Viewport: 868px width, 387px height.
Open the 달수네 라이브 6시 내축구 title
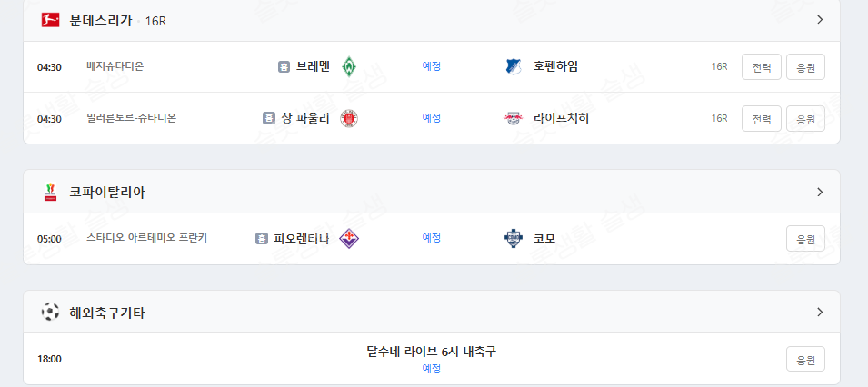pos(431,352)
